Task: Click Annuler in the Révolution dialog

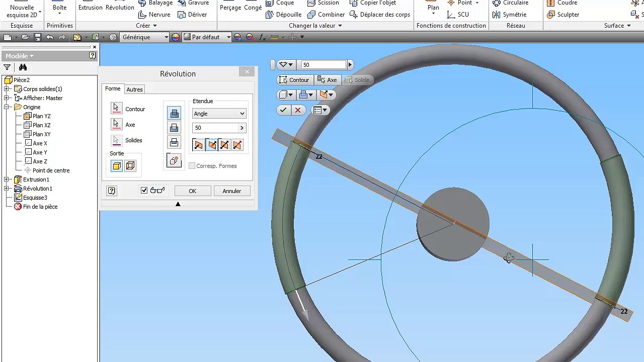Action: [232, 191]
